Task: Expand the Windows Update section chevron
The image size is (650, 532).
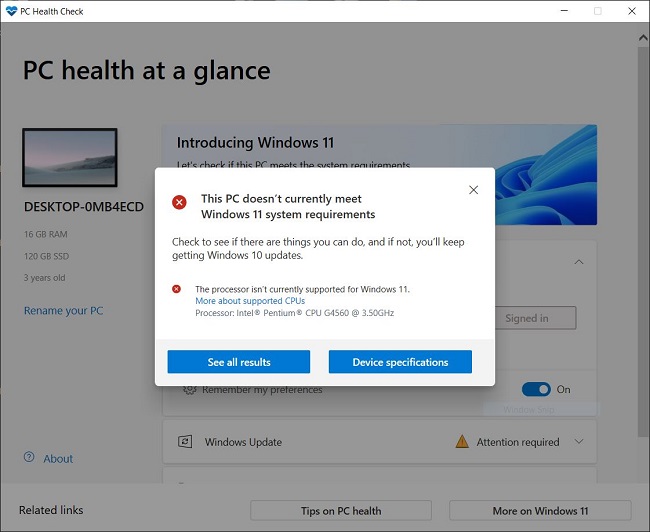Action: coord(579,442)
